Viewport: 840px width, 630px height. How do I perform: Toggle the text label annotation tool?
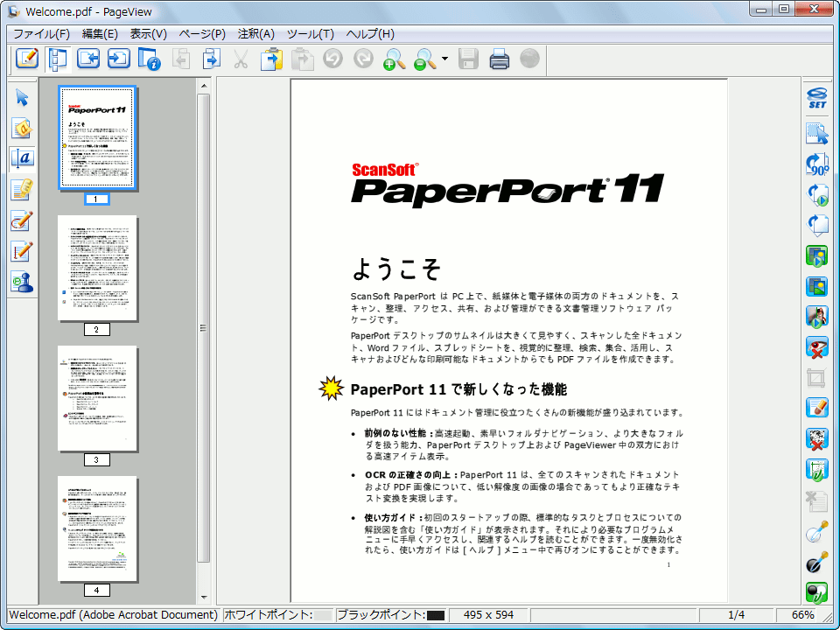(22, 158)
